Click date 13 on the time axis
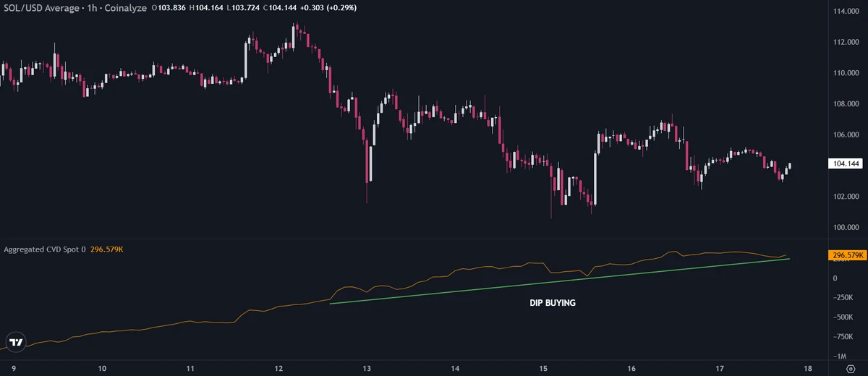Screen dimensions: 868x376 367,369
